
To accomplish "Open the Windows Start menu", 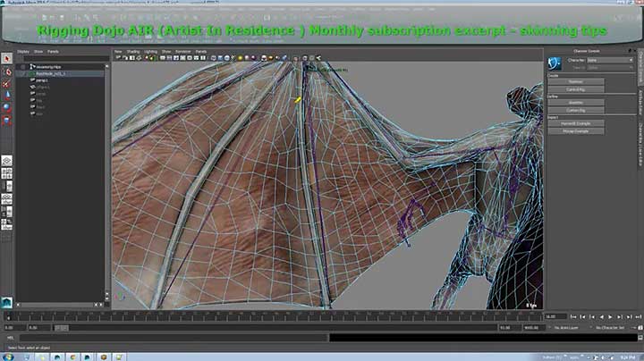I will pyautogui.click(x=8, y=357).
